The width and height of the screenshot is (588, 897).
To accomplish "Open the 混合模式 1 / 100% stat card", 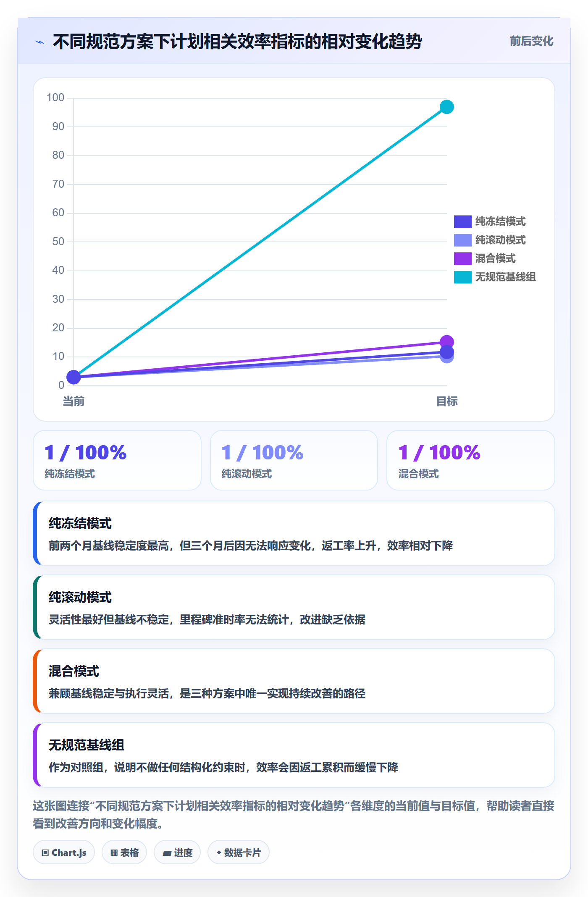I will click(471, 460).
